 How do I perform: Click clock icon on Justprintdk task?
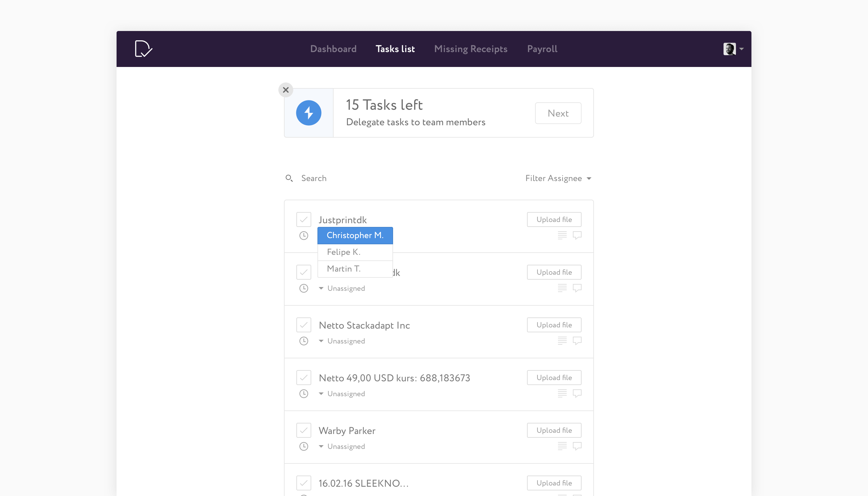(x=303, y=235)
